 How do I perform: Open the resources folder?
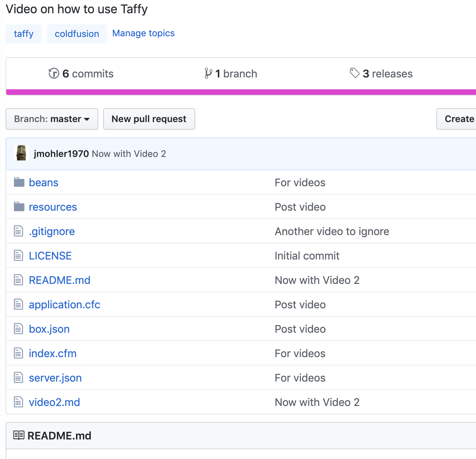53,207
